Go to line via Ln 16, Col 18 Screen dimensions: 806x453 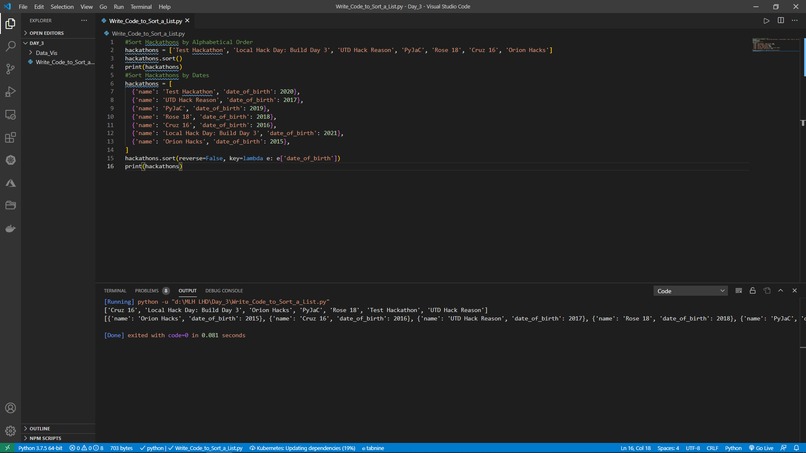(x=635, y=448)
